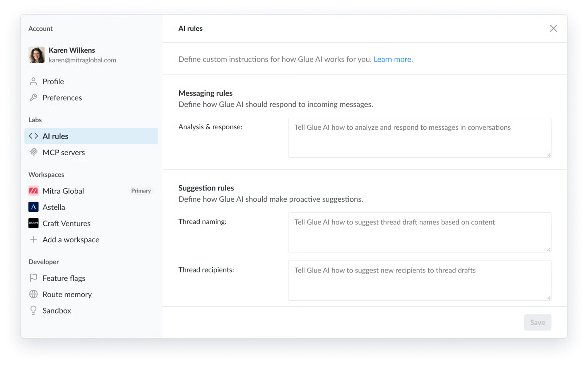This screenshot has width=588, height=365.
Task: Click the Preferences wrench icon
Action: tap(34, 98)
